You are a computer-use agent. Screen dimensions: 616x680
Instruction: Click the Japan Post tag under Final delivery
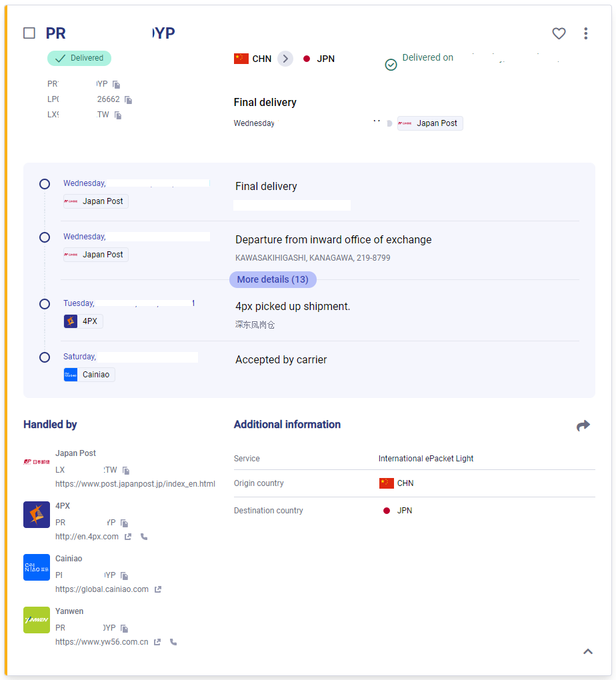(430, 123)
